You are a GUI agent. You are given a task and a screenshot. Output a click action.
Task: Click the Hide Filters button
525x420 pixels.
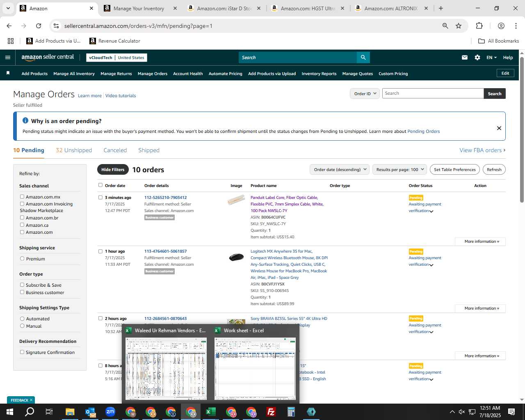(x=113, y=169)
